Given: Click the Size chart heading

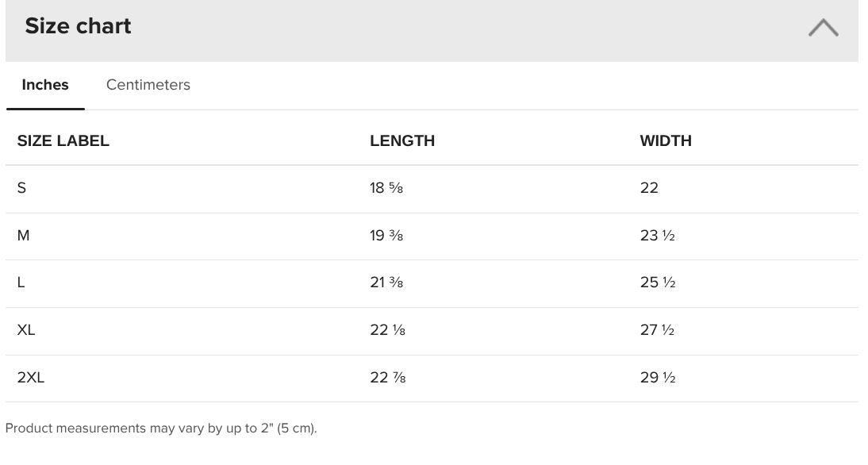Looking at the screenshot, I should 78,26.
